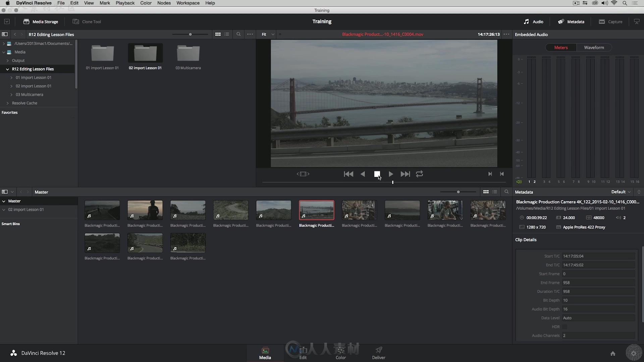Image resolution: width=644 pixels, height=362 pixels.
Task: Mute audio with the speaker icon
Action: pos(519,182)
